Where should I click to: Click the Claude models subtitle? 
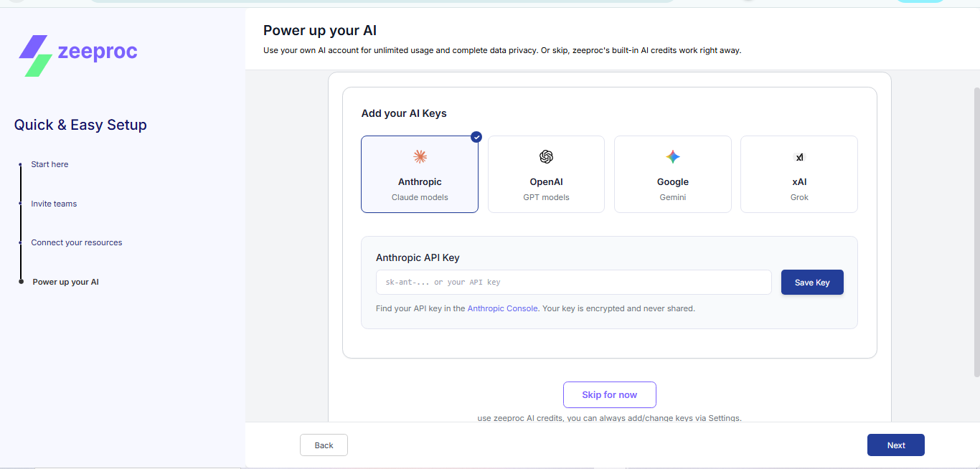(x=420, y=197)
